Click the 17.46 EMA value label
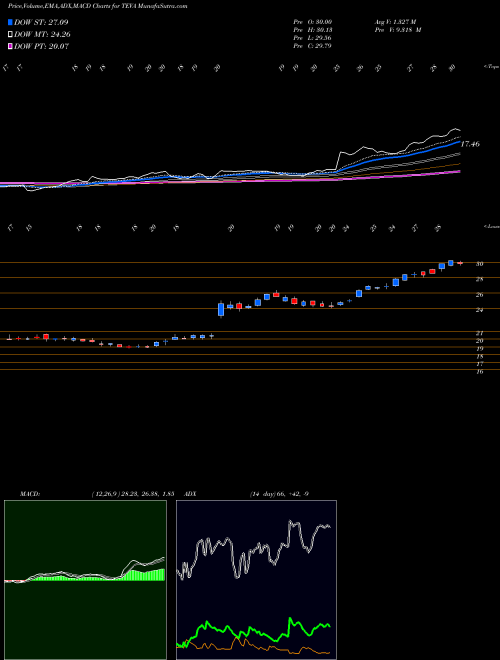The height and width of the screenshot is (660, 500). pyautogui.click(x=470, y=144)
